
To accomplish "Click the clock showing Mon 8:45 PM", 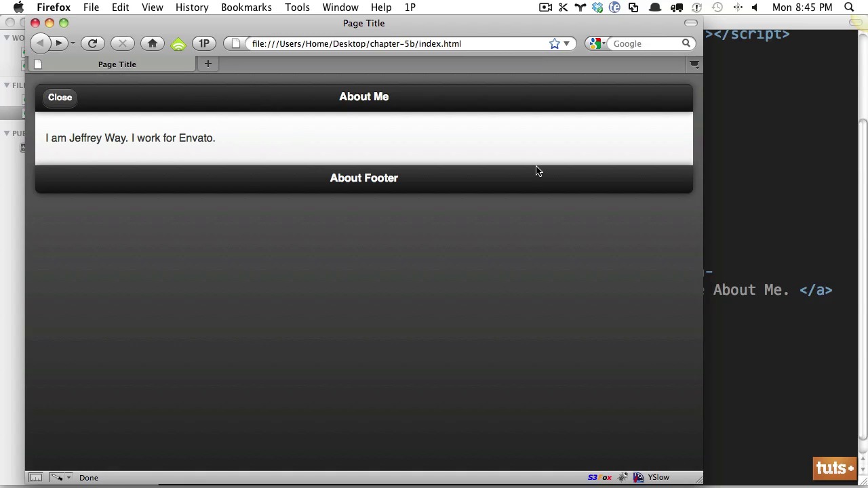I will point(802,7).
